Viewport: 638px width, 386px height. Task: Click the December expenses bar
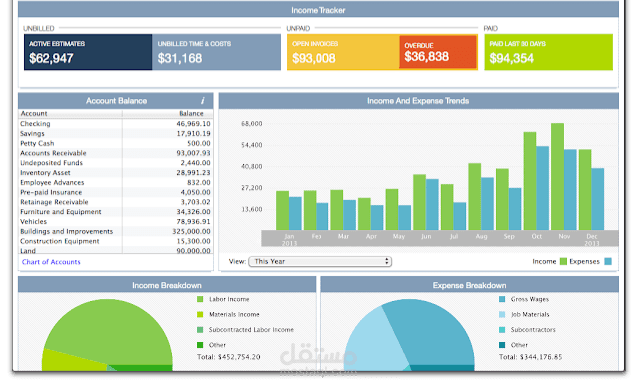[598, 199]
